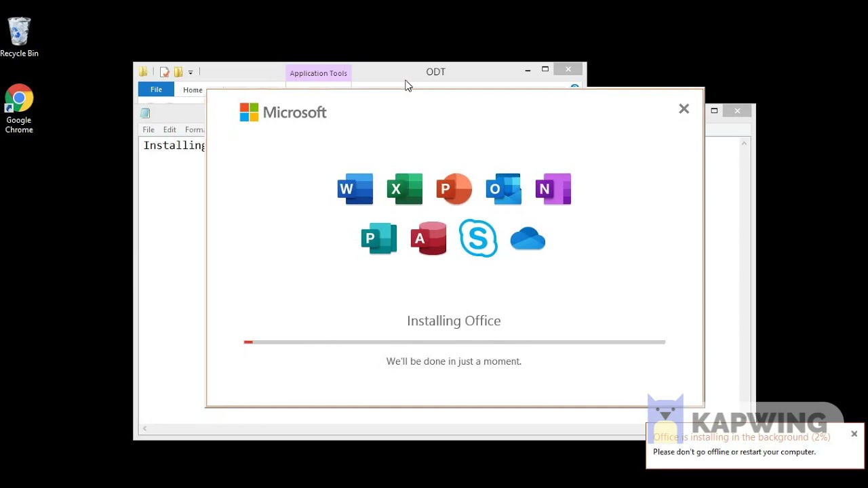Click the OneNote app icon
This screenshot has height=488, width=868.
tap(553, 189)
